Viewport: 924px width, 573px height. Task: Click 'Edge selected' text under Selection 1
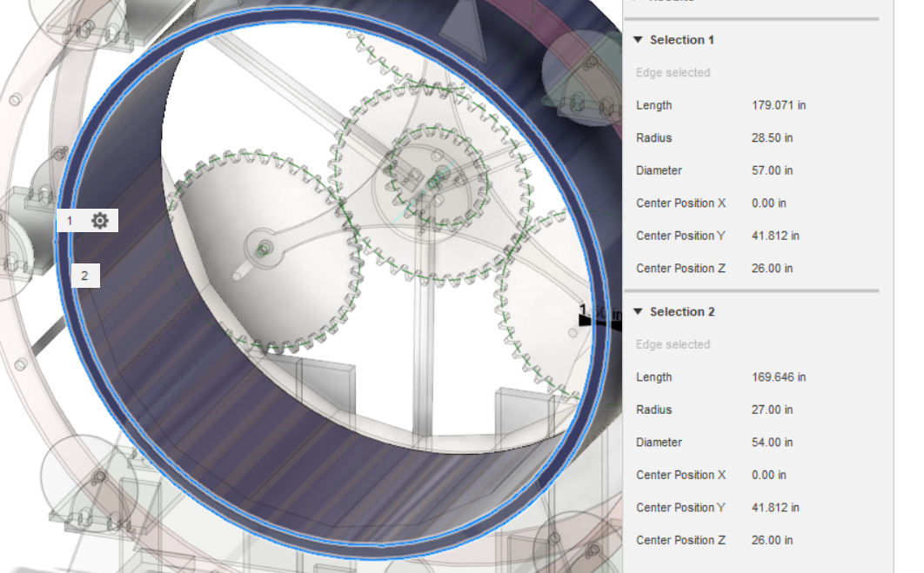pyautogui.click(x=673, y=72)
